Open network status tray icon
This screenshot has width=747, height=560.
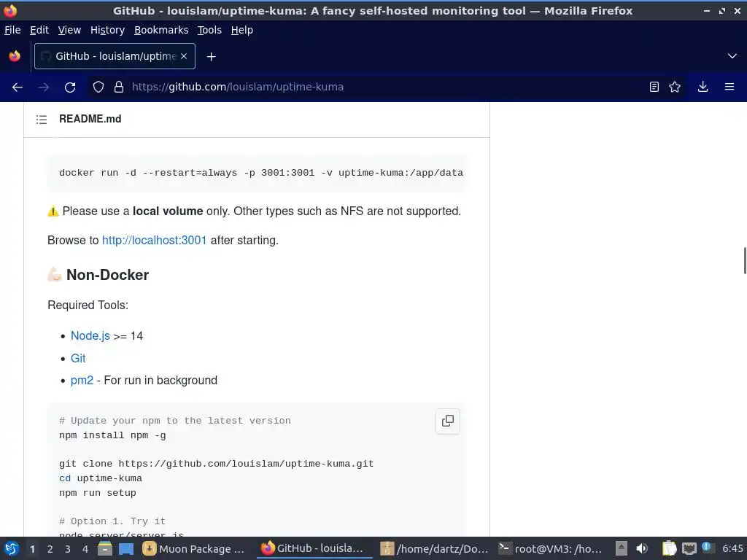[689, 549]
